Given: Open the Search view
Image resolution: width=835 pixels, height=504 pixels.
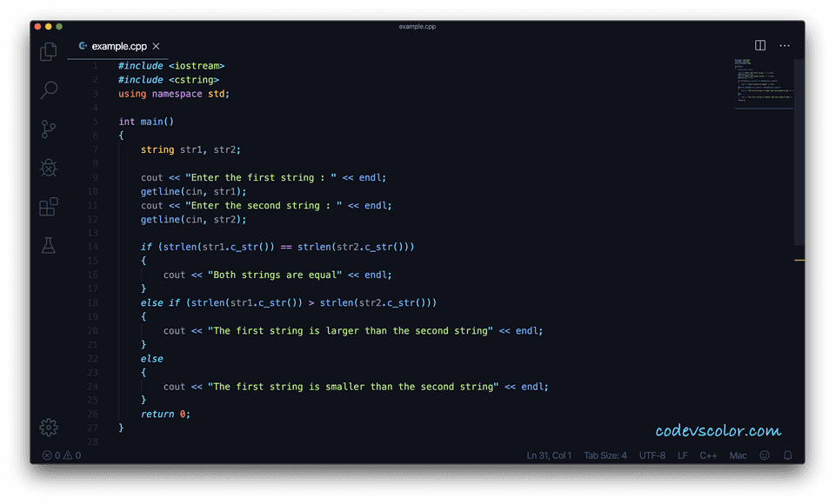Looking at the screenshot, I should click(x=48, y=90).
